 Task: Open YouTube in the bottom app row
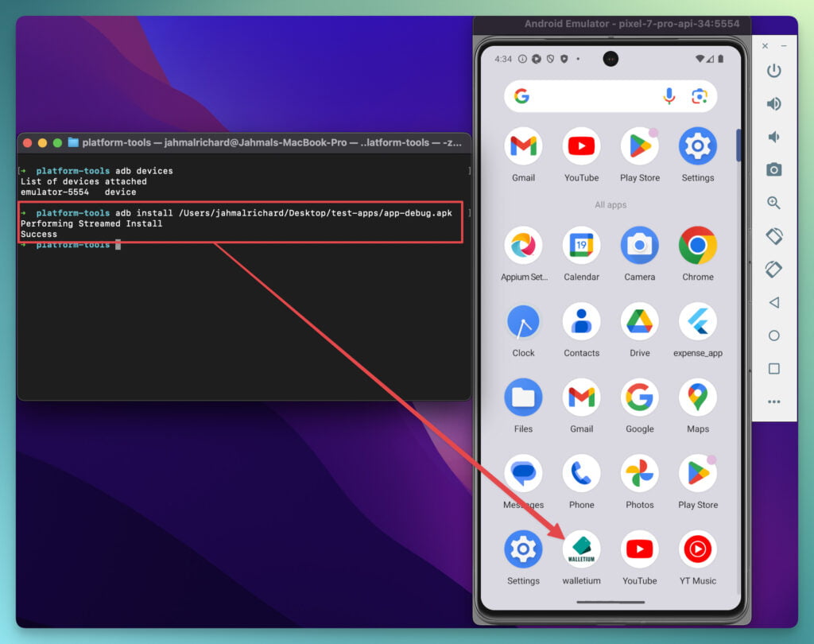pos(640,549)
